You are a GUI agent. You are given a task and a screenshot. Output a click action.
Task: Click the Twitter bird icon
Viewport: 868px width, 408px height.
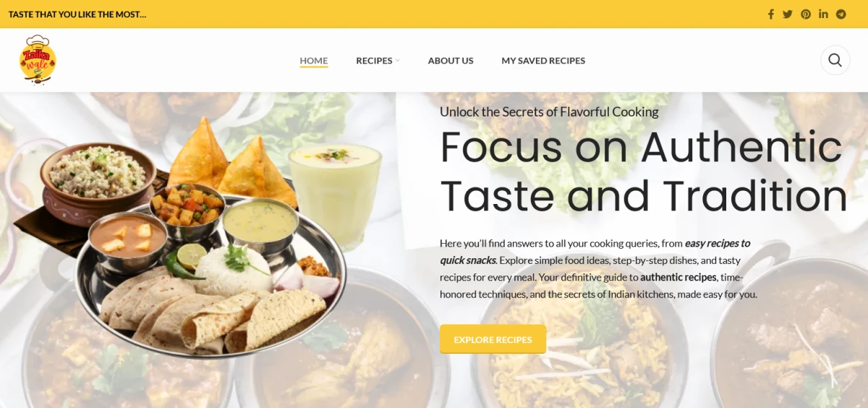[x=788, y=14]
